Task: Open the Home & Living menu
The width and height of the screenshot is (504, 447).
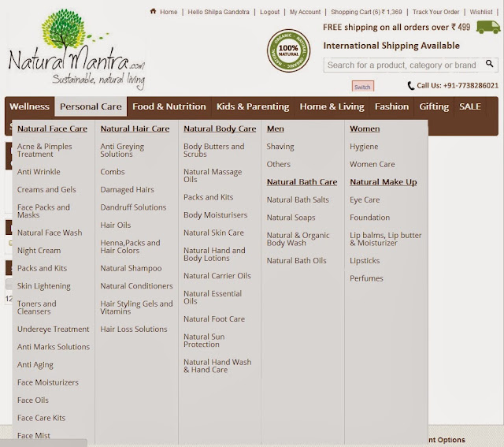Action: click(x=332, y=106)
